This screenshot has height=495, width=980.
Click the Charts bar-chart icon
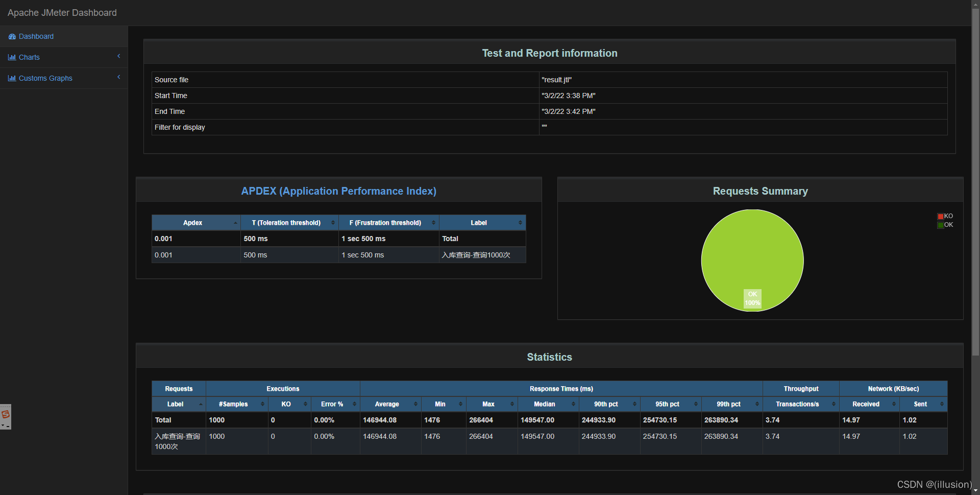[x=12, y=58]
